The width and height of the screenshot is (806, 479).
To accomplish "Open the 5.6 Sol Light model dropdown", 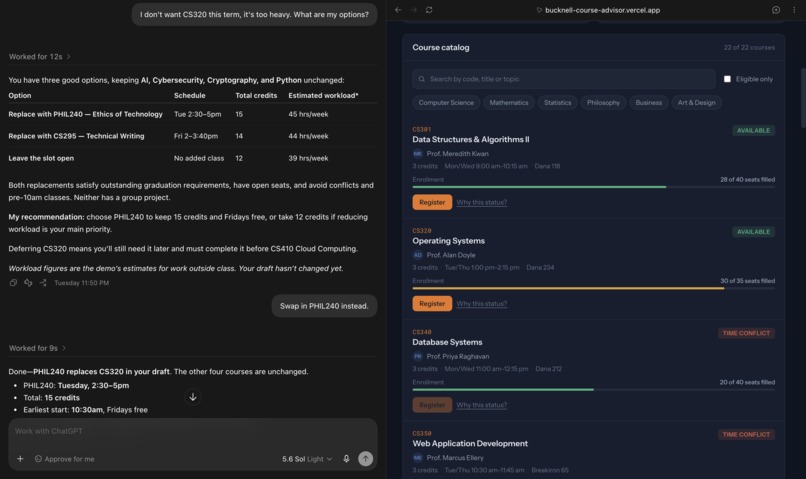I will (x=307, y=459).
